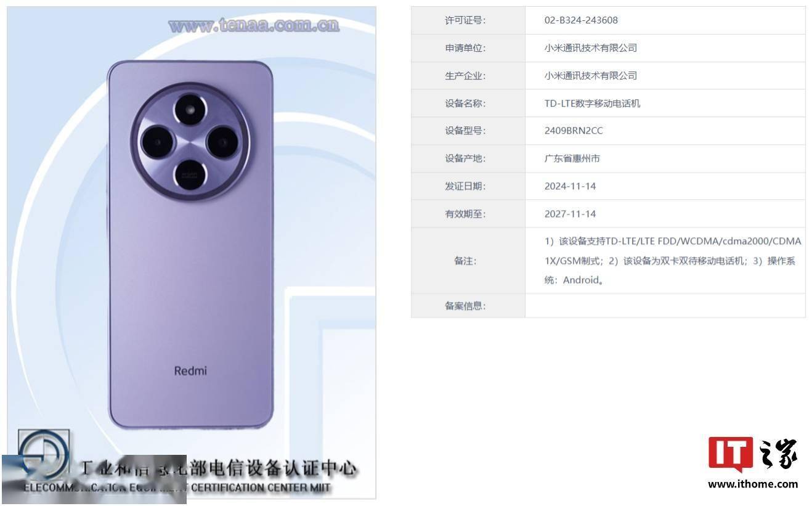The height and width of the screenshot is (506, 812).
Task: Click the IT之家 red logo icon
Action: (731, 455)
